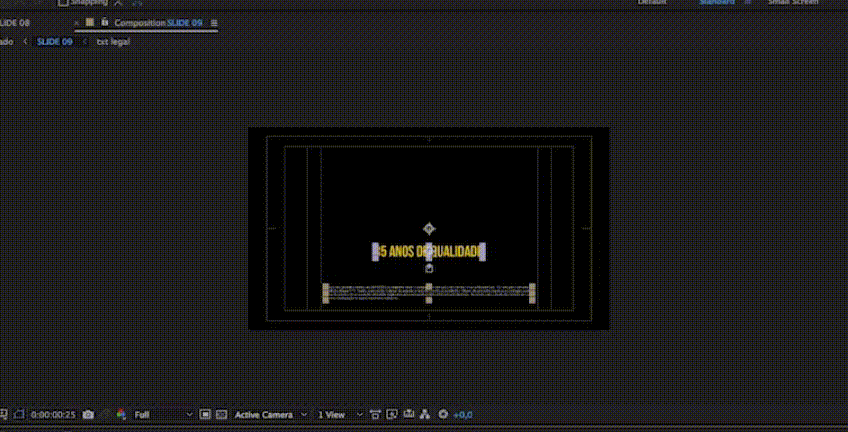Open the Full resolution dropdown
This screenshot has height=432, width=848.
click(160, 414)
